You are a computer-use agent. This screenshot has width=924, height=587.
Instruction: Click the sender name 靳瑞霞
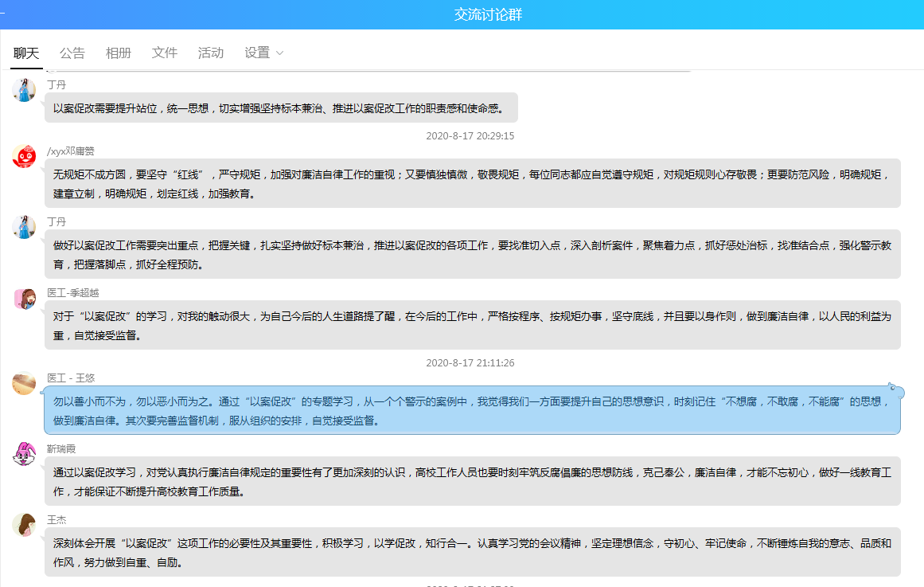[61, 448]
